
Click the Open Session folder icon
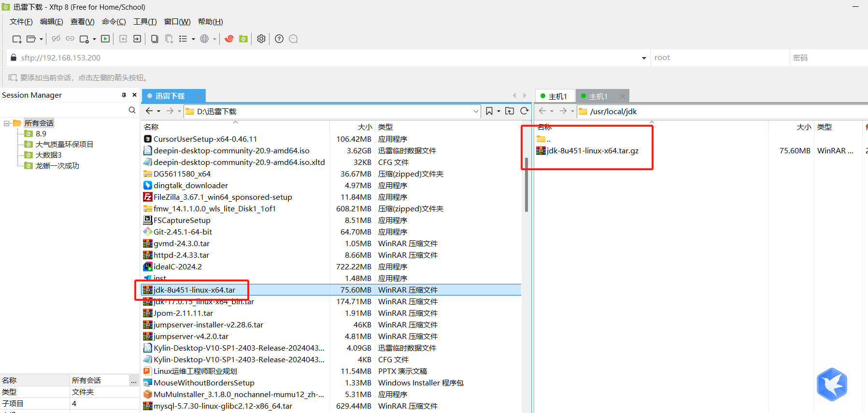31,39
